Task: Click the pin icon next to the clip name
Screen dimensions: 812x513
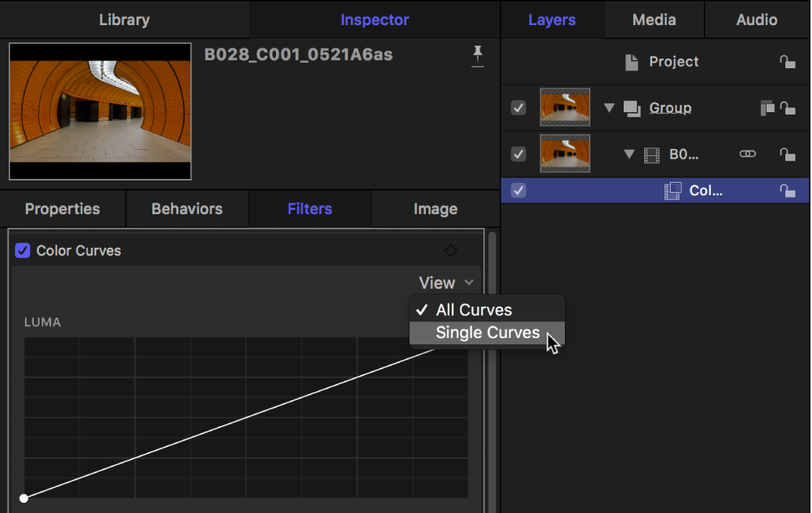Action: point(477,56)
